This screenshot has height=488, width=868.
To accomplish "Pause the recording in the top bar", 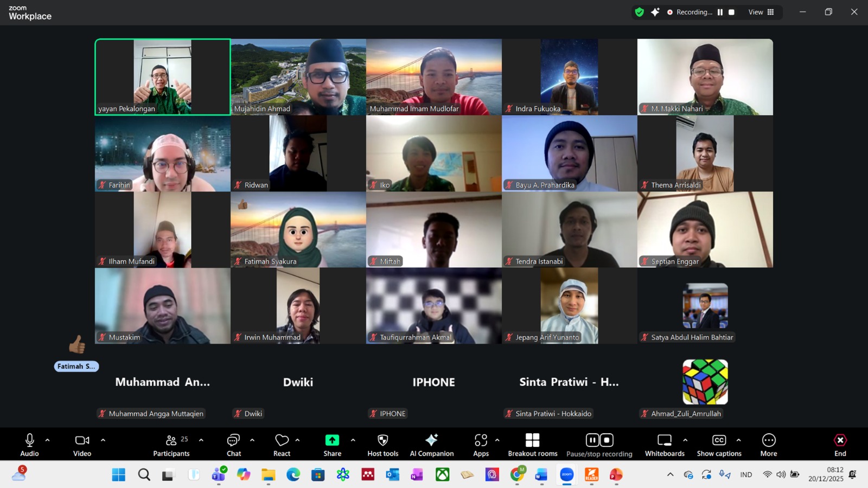I will click(720, 12).
